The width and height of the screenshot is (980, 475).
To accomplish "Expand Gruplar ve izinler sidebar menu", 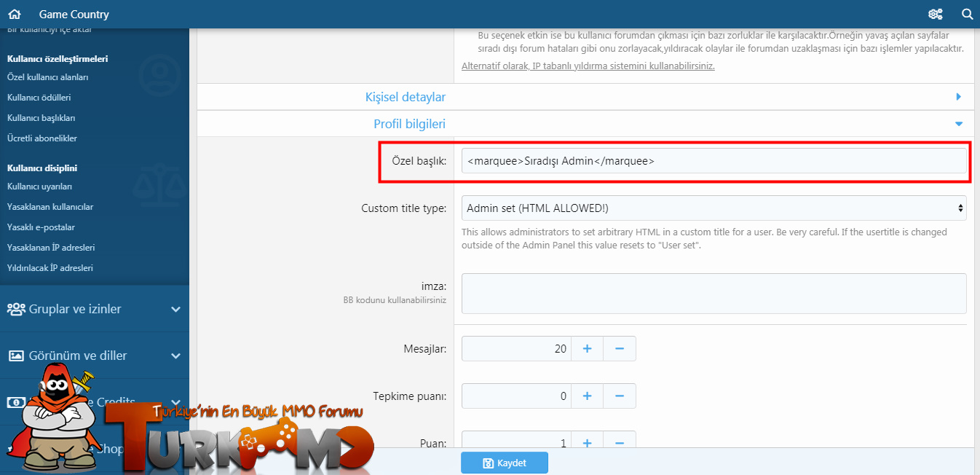I will (x=95, y=309).
